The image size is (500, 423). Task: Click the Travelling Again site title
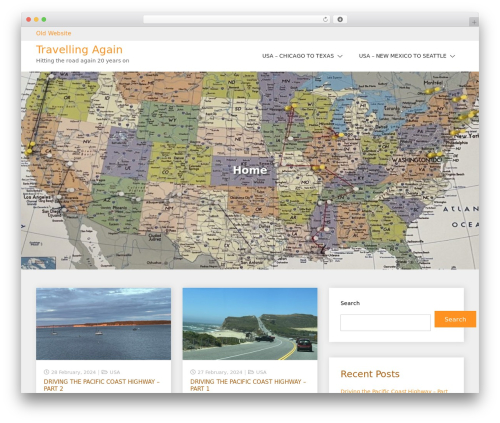pyautogui.click(x=79, y=49)
